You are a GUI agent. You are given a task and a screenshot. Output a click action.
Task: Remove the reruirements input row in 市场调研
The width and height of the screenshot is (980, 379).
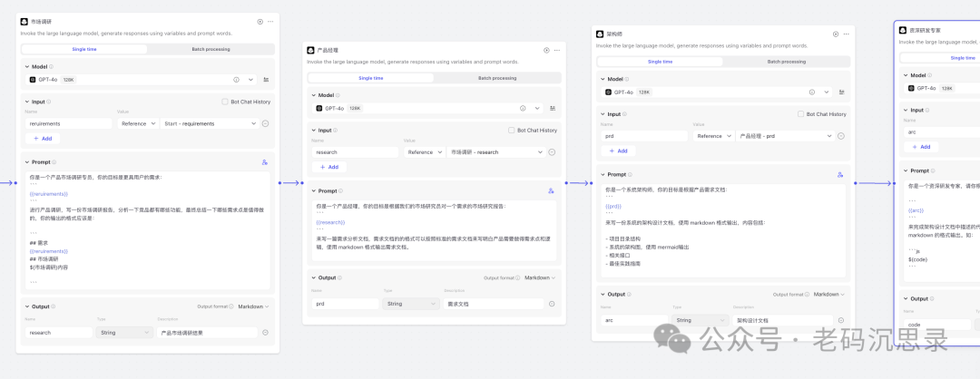[265, 123]
